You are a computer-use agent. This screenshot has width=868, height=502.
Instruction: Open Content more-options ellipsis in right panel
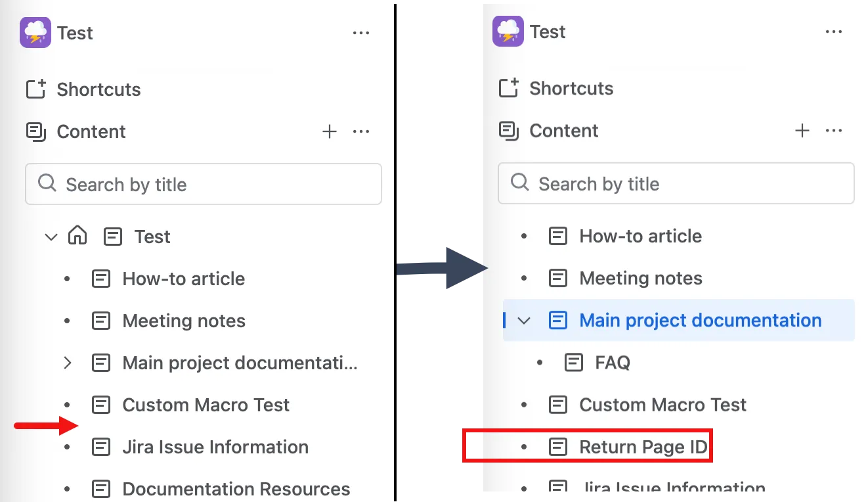click(834, 130)
